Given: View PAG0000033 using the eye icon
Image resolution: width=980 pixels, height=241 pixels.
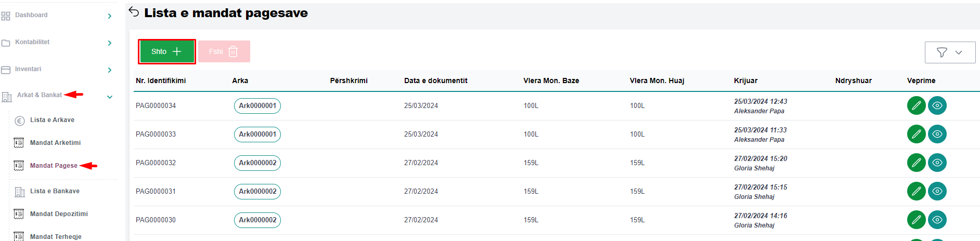Looking at the screenshot, I should 937,134.
